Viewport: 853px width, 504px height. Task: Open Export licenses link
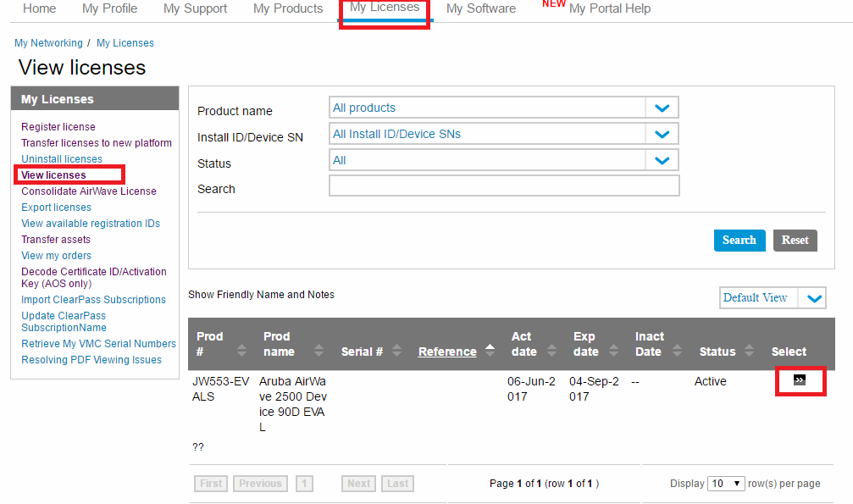click(56, 208)
